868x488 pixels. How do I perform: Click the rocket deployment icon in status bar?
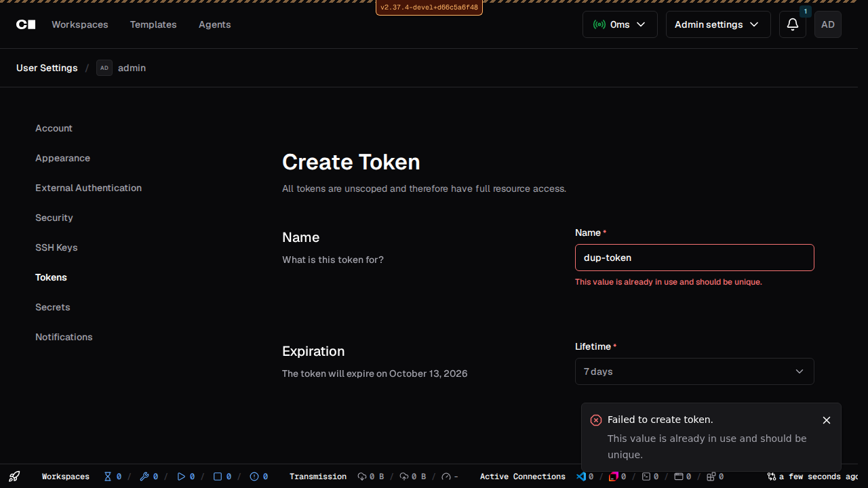[14, 476]
